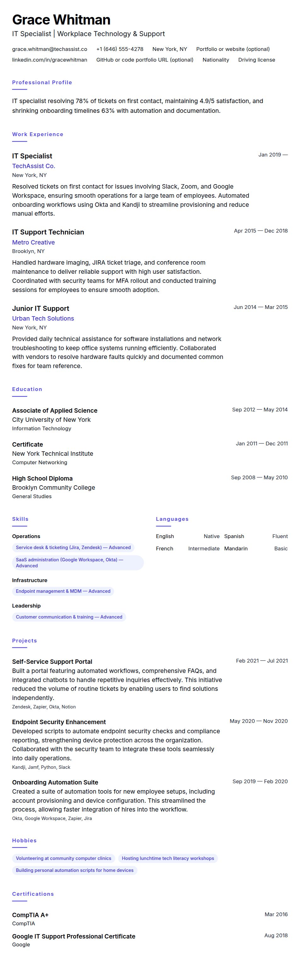This screenshot has width=300, height=980.
Task: Click the French language entry
Action: [188, 548]
